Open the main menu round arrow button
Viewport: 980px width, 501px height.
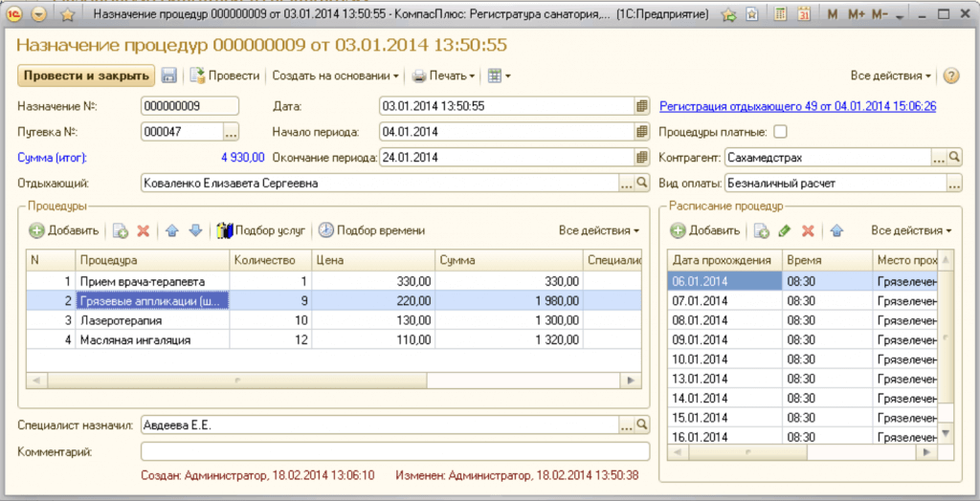coord(38,14)
